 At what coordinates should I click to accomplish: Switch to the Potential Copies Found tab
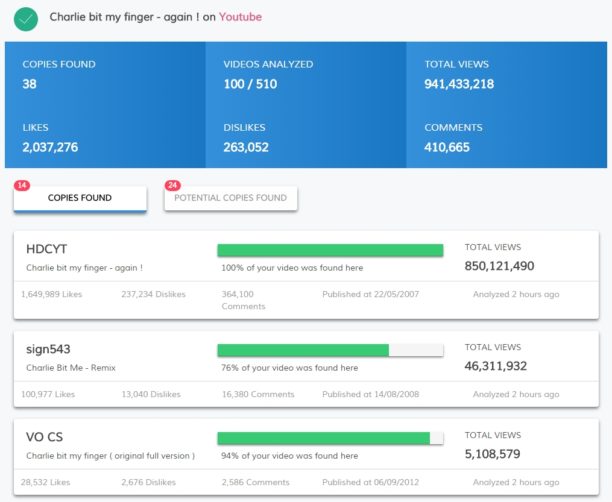[231, 198]
